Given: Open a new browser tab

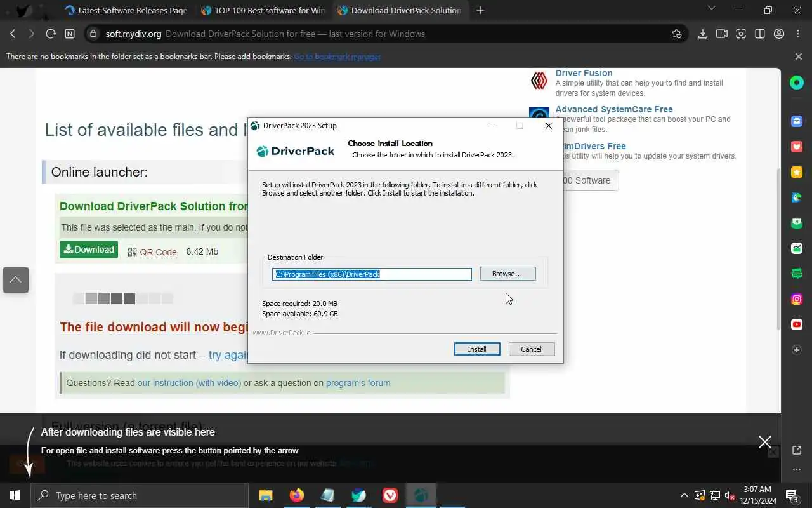Looking at the screenshot, I should (480, 10).
